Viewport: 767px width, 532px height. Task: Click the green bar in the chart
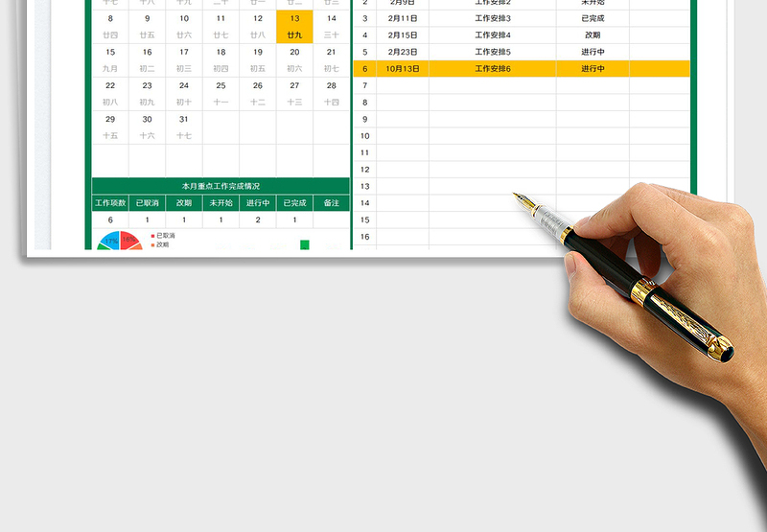[305, 245]
